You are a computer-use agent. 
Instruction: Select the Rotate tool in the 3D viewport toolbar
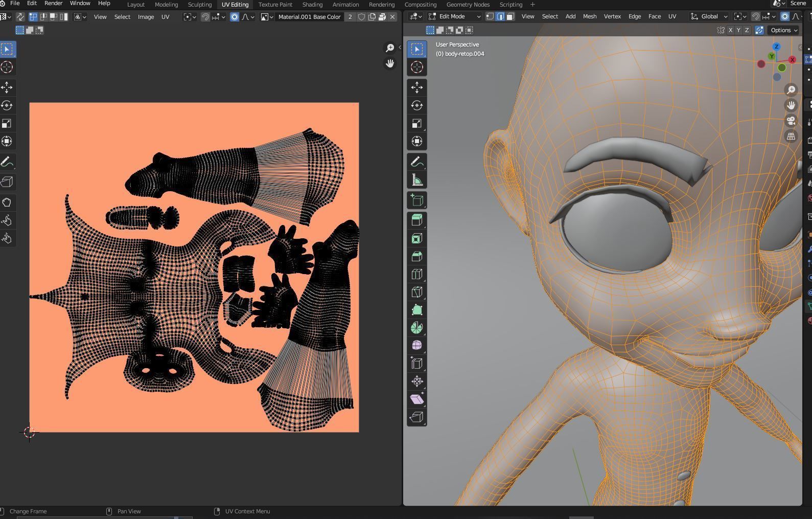(417, 105)
